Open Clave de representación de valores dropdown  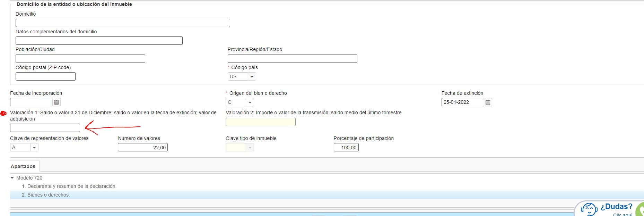pyautogui.click(x=34, y=147)
